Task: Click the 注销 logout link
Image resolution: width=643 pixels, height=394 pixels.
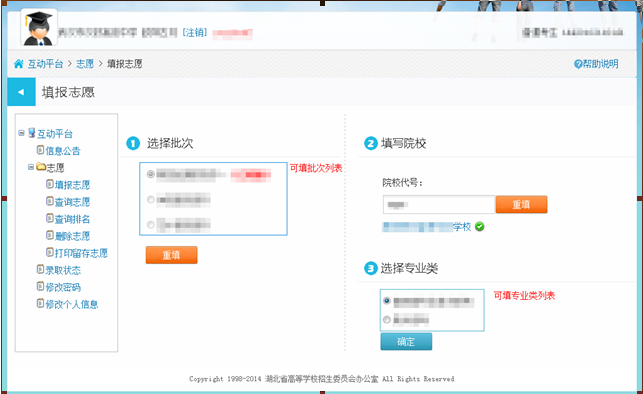Action: (195, 32)
